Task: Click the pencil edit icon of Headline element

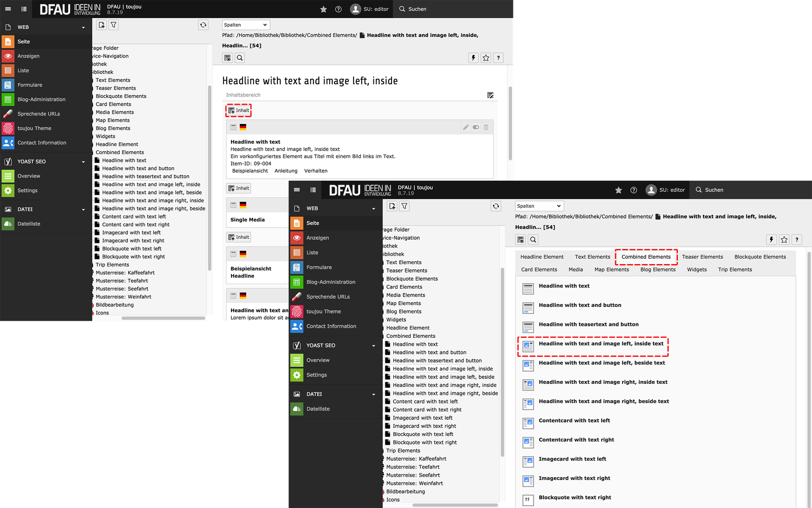Action: pos(466,127)
